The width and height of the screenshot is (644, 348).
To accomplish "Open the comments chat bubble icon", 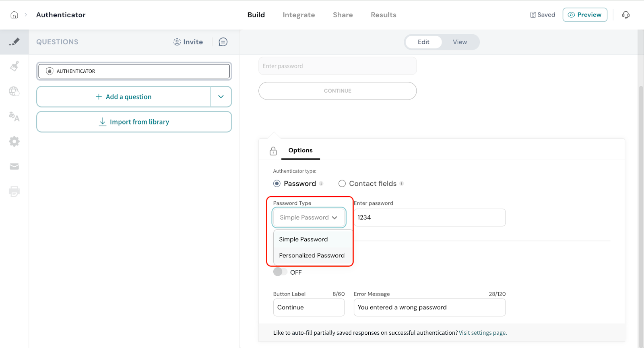I will (223, 42).
